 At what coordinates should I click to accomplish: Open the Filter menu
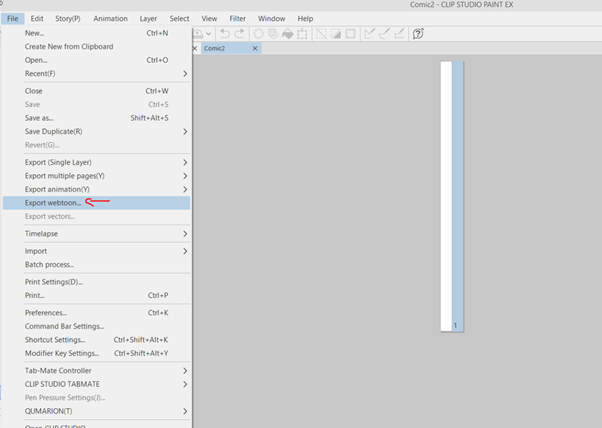[x=237, y=18]
